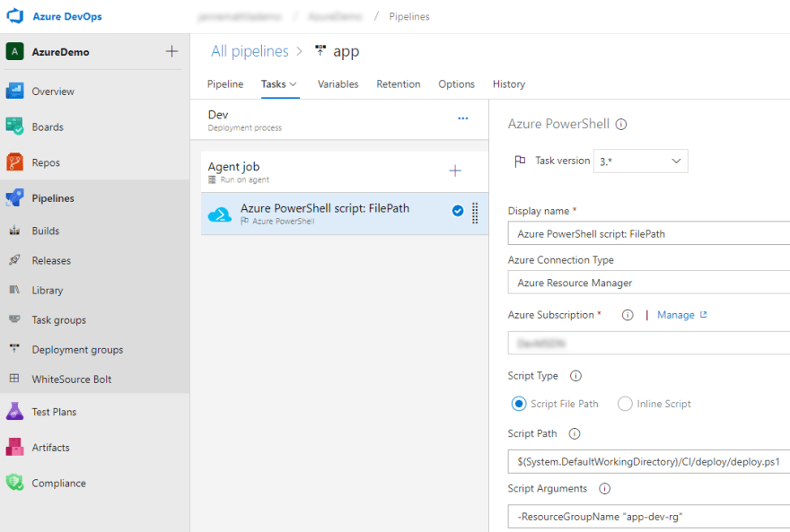The width and height of the screenshot is (790, 532).
Task: Show info icon for Script Path
Action: tap(575, 434)
